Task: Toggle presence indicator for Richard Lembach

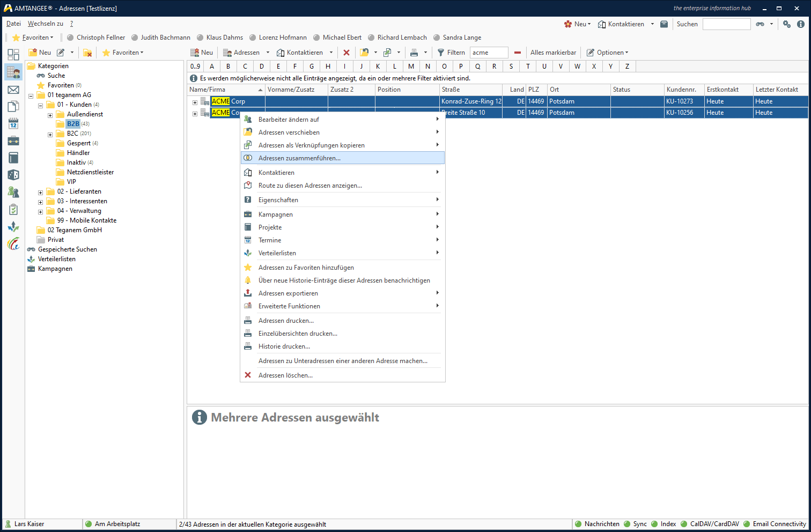Action: (x=371, y=38)
